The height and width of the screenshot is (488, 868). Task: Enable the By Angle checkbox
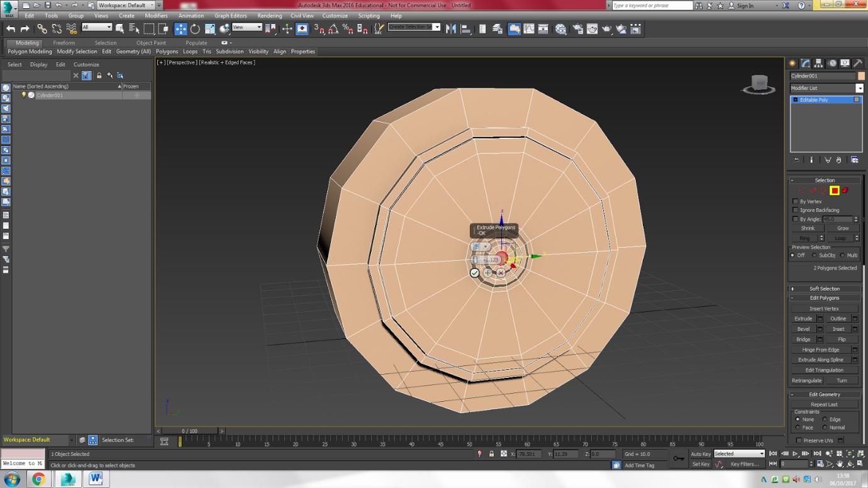(x=796, y=219)
